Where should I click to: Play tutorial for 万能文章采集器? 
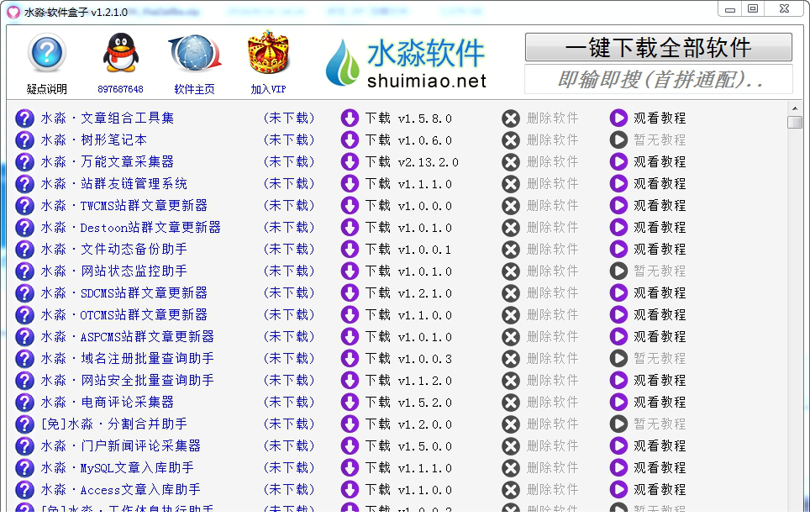click(618, 161)
